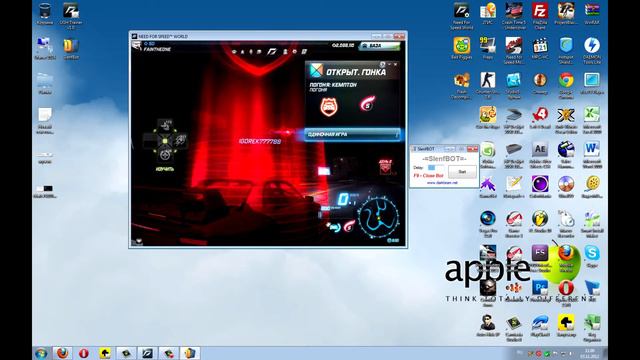The height and width of the screenshot is (360, 640).
Task: Open the Windows Start menu
Action: click(41, 353)
